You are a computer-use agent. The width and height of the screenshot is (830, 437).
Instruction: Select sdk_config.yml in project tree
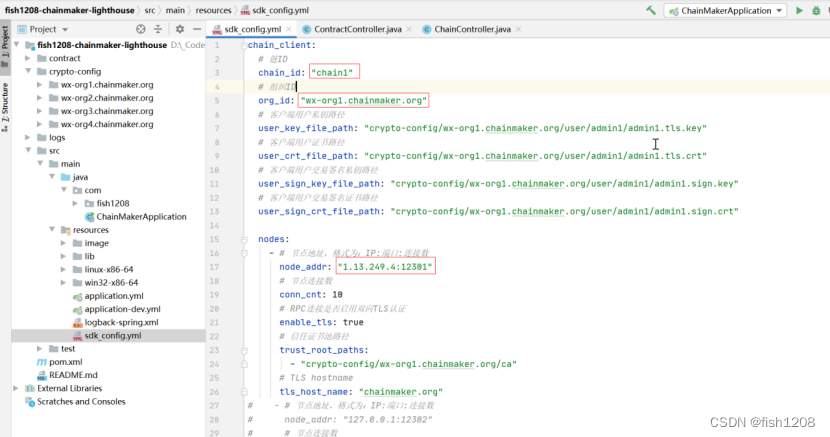pos(112,335)
